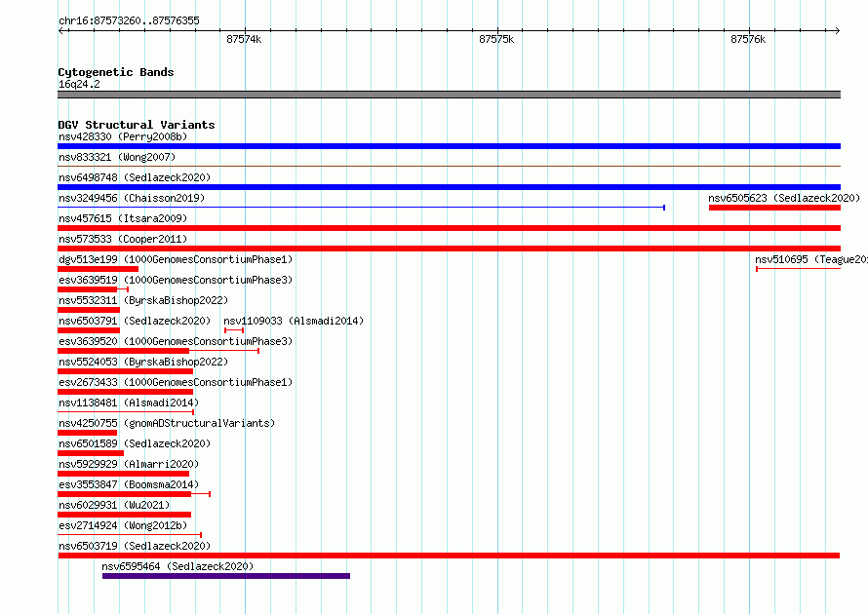Click the nsv1109033 (Alsmadi2014) label
This screenshot has width=868, height=614.
pyautogui.click(x=294, y=321)
